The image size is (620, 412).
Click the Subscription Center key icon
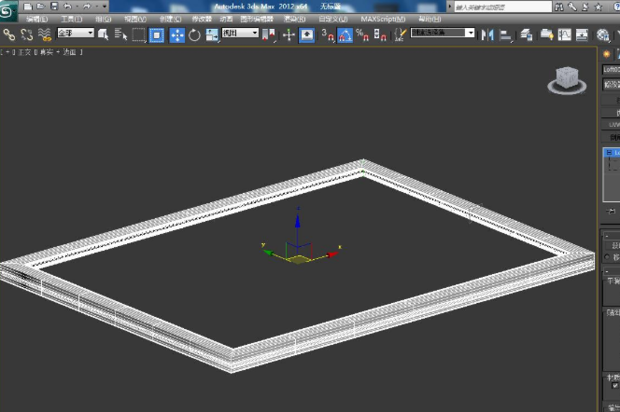click(x=572, y=7)
